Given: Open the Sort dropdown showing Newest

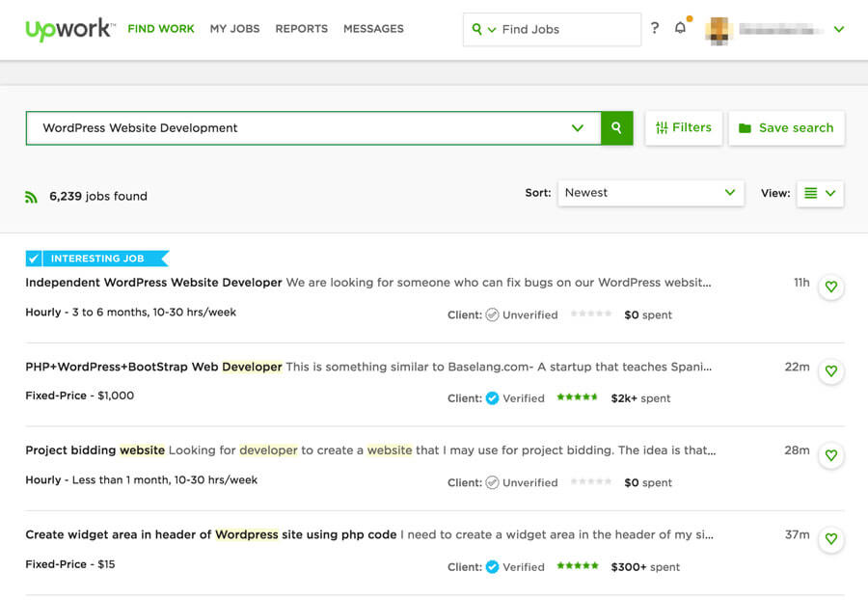Looking at the screenshot, I should (x=650, y=193).
